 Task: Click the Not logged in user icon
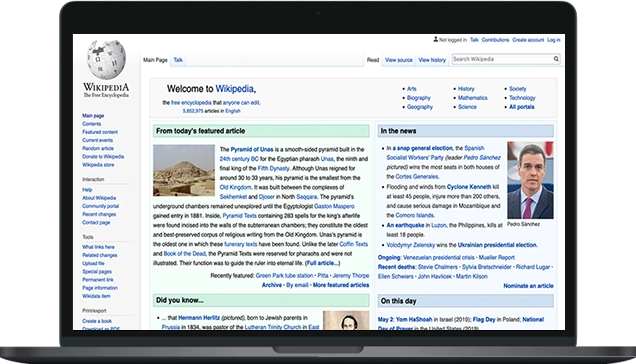tap(436, 39)
